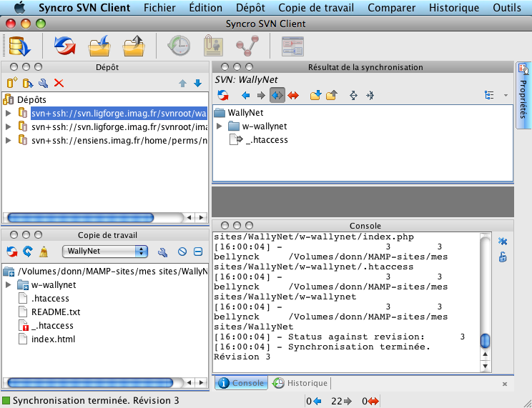532x408 pixels.
Task: Expand the ensiens.imag.fr repository node
Action: click(9, 141)
